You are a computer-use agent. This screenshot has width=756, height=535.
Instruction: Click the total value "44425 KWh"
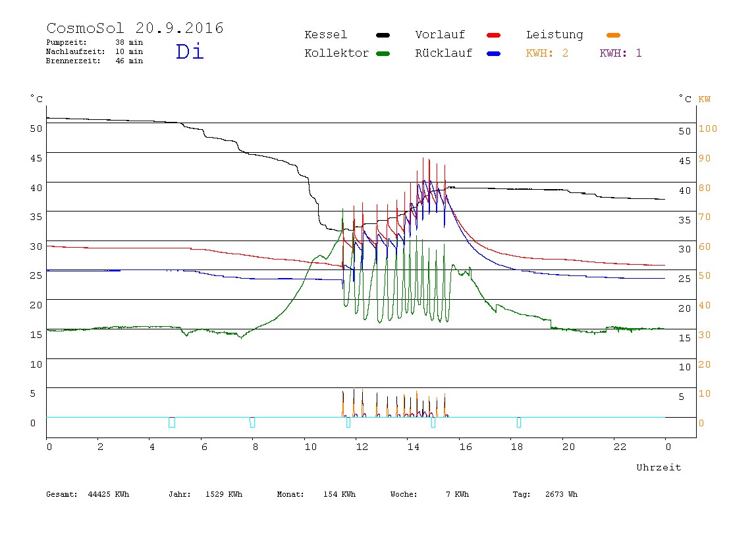[x=109, y=494]
